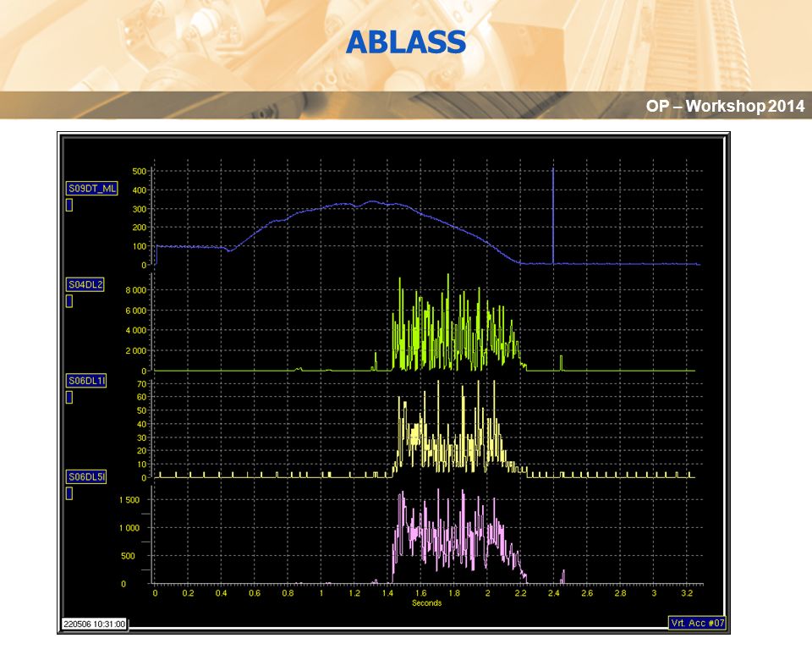Screen dimensions: 812x649
Task: Click the tall blue spike at 2.4 seconds
Action: [552, 215]
